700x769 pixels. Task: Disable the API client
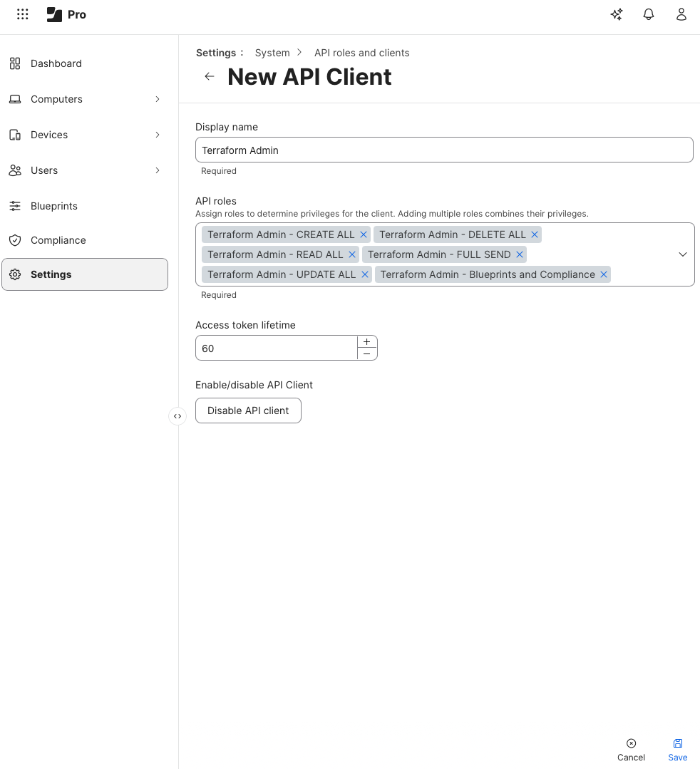pyautogui.click(x=248, y=411)
